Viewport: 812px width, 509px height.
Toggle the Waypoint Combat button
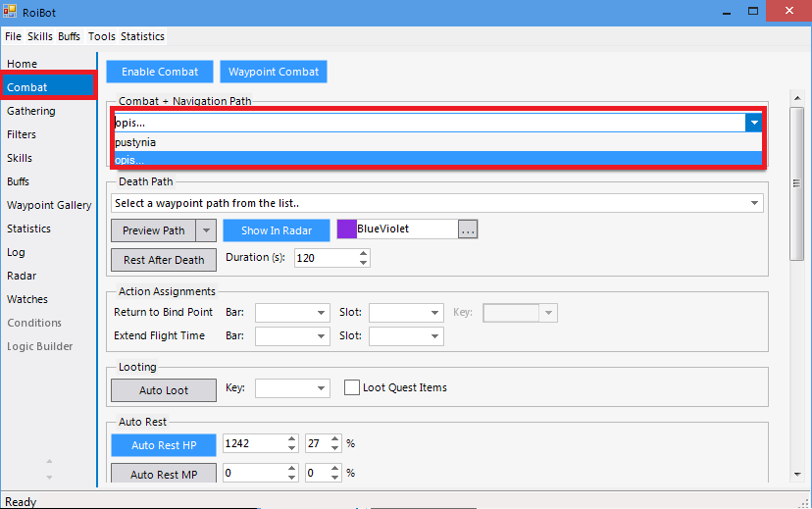pos(274,72)
